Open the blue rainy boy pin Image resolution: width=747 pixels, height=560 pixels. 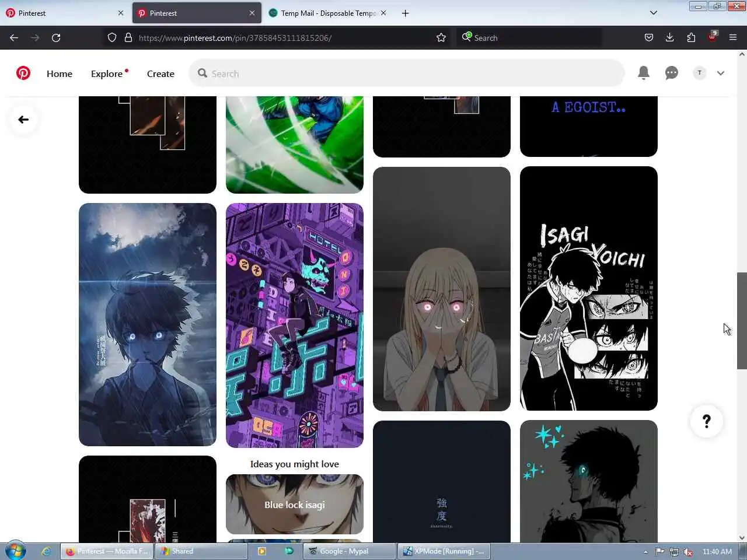coord(147,324)
